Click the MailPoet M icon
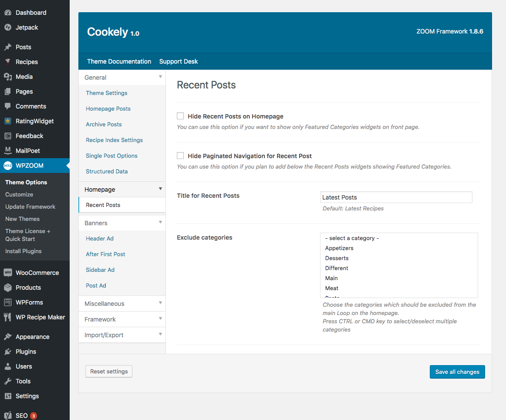This screenshot has height=420, width=506. pyautogui.click(x=8, y=150)
